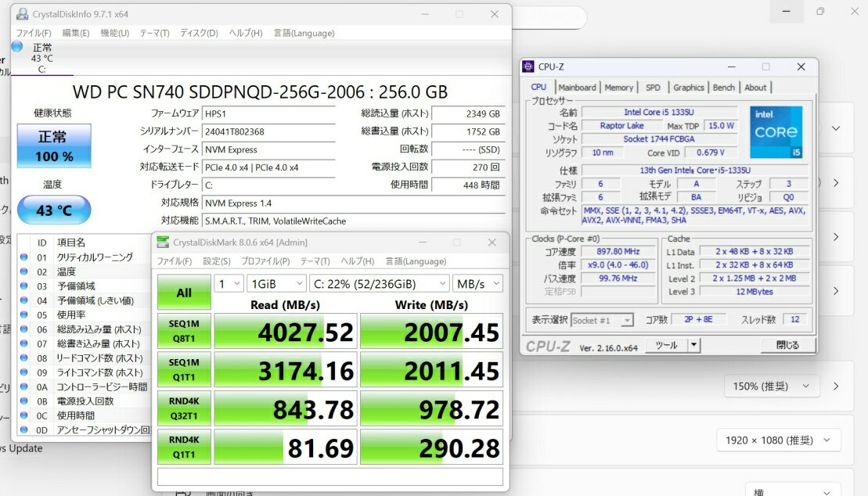868x496 pixels.
Task: Open the 1920 × 1080 resolution dropdown
Action: click(779, 440)
